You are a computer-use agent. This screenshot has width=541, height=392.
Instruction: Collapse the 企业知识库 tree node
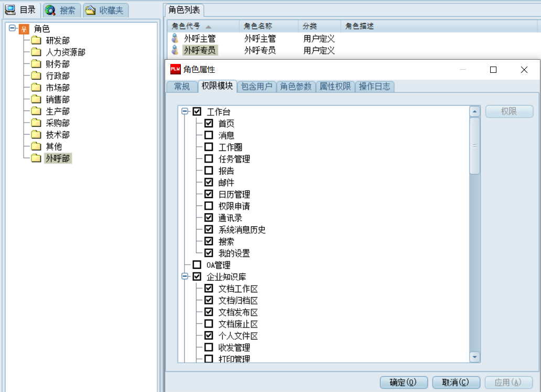point(185,277)
